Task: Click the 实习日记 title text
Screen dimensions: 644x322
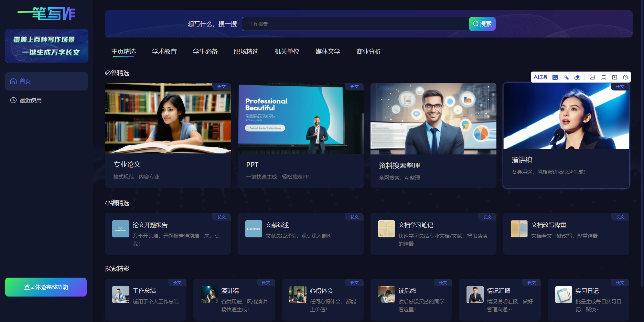Action: (587, 291)
